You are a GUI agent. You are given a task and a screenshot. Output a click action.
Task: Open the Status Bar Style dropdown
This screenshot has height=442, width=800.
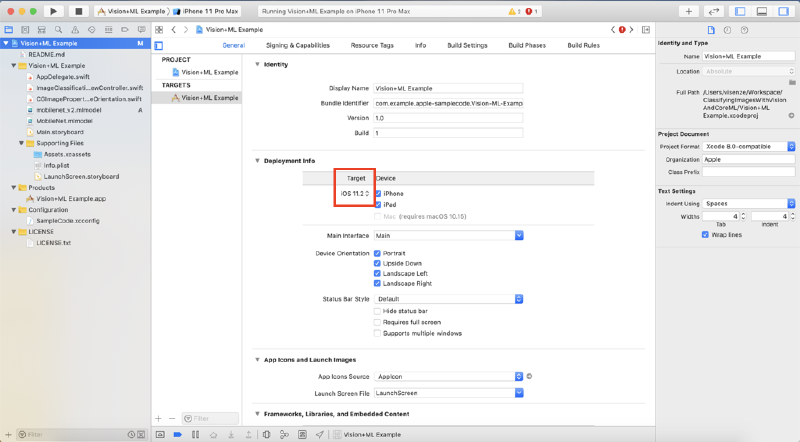(448, 299)
